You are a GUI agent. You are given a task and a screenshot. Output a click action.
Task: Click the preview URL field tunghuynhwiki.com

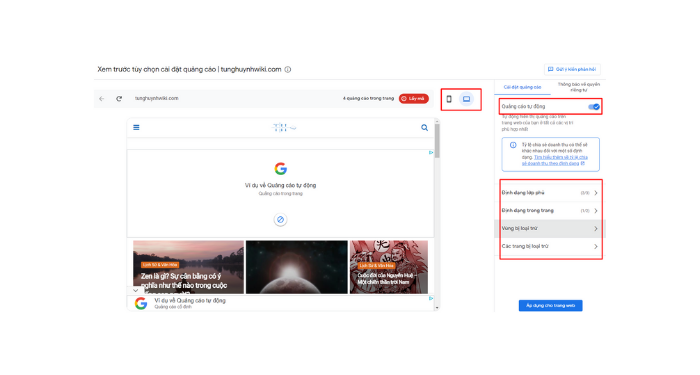tap(157, 98)
